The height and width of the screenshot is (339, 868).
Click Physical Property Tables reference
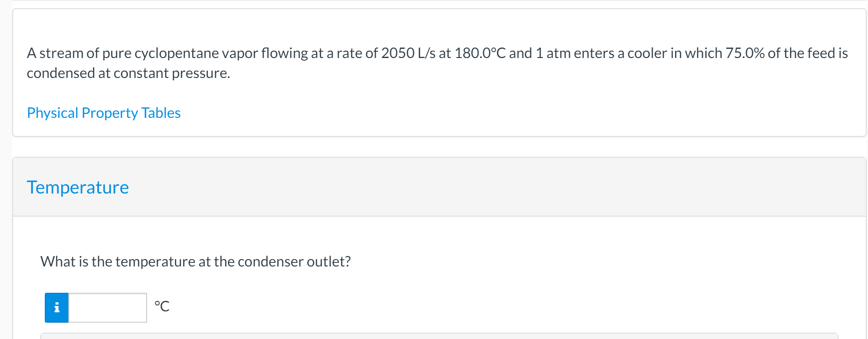tap(103, 112)
